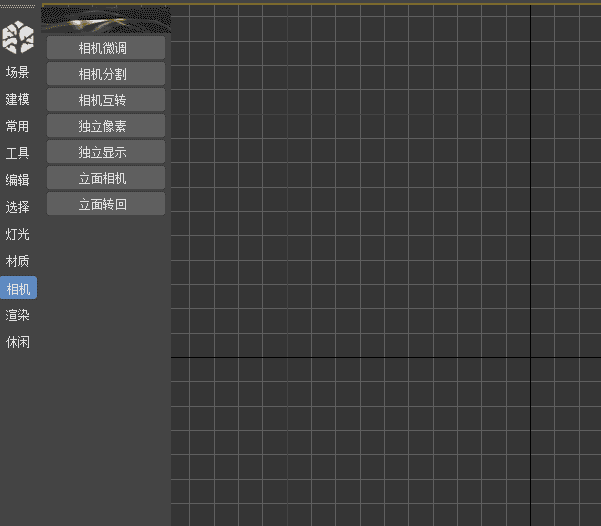Screen dimensions: 601x526
Task: Go to the 编辑 sidebar category
Action: pyautogui.click(x=18, y=180)
